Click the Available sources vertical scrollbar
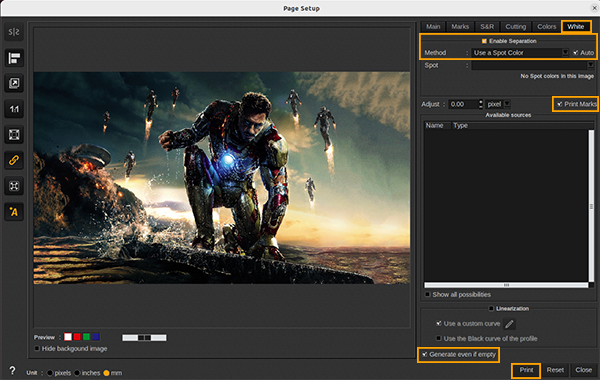The width and height of the screenshot is (600, 380). tap(591, 206)
